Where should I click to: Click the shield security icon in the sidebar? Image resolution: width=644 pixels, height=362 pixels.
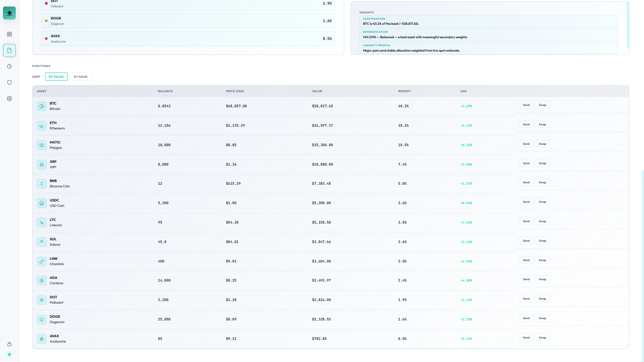coord(9,82)
